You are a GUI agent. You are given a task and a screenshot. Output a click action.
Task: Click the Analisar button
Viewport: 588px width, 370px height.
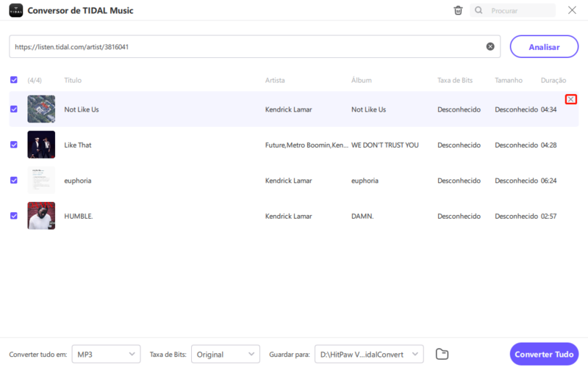click(x=544, y=46)
